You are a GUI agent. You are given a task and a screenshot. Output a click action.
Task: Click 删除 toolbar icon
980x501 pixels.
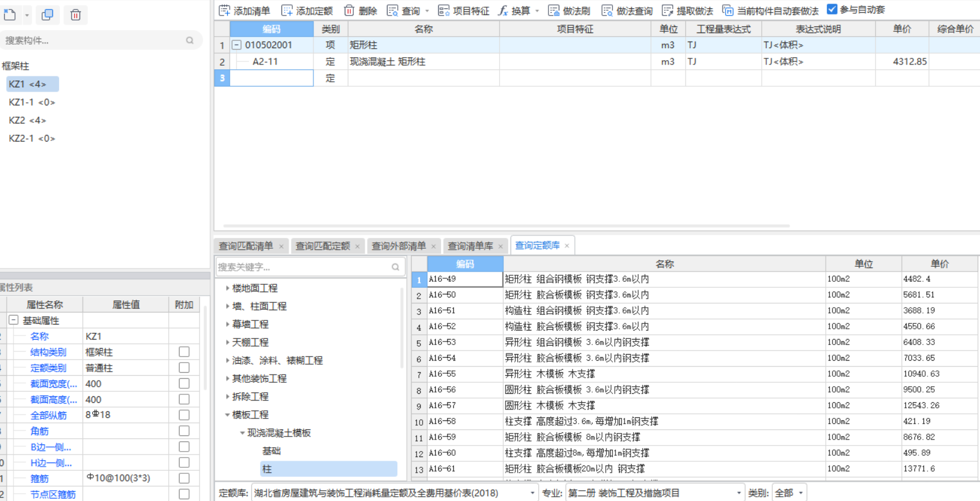[x=349, y=10]
